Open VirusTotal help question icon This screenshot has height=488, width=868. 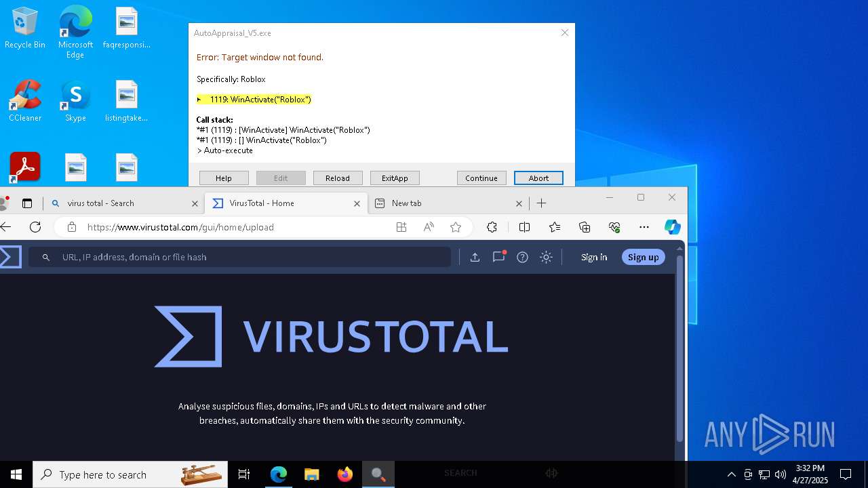click(x=522, y=257)
